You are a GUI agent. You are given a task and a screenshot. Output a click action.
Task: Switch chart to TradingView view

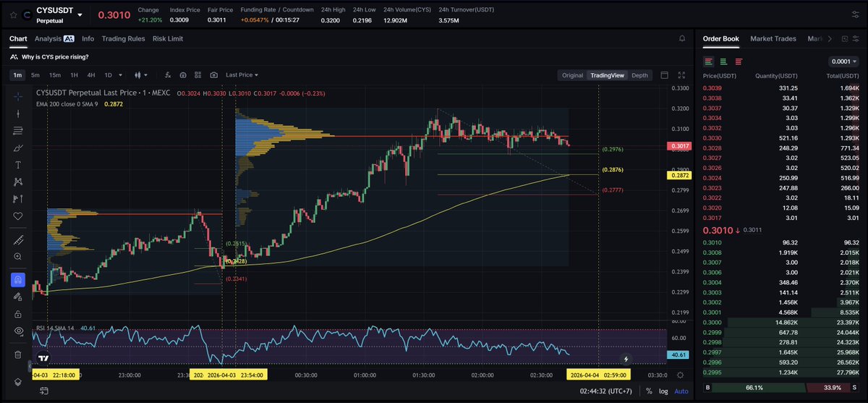607,75
